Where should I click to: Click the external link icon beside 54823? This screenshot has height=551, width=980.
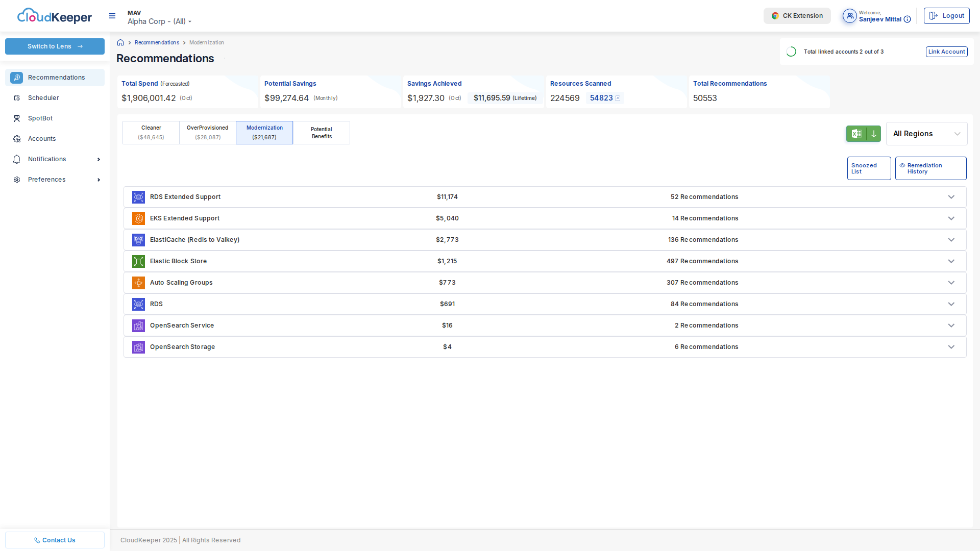(618, 98)
